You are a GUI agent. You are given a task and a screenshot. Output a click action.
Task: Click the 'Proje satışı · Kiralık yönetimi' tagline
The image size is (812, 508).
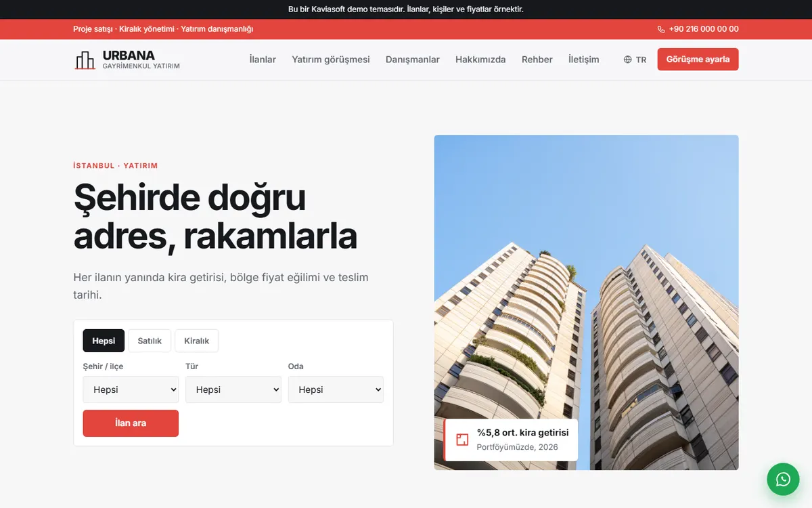[163, 29]
